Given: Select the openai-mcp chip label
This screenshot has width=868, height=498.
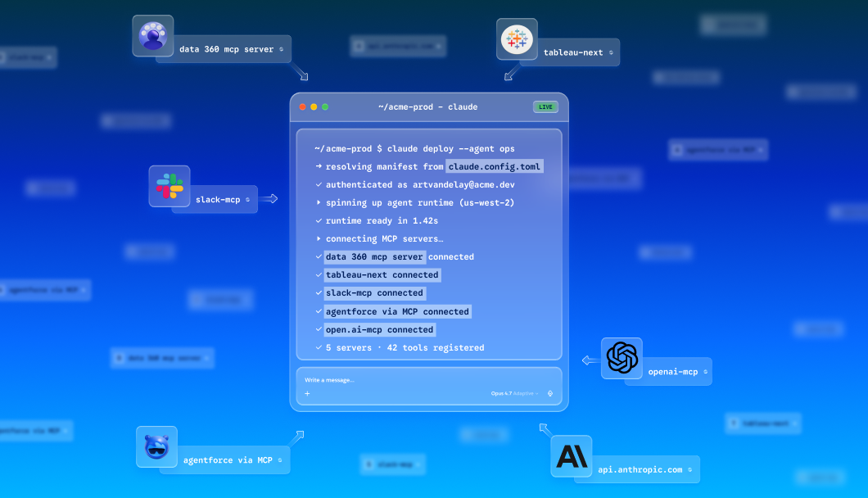Looking at the screenshot, I should tap(672, 372).
